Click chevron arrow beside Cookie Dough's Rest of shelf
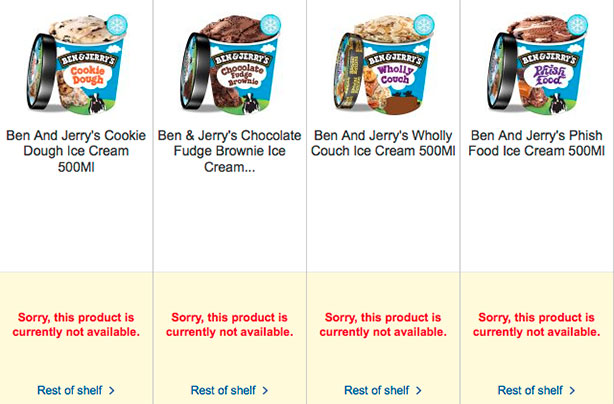Screen dimensions: 614x404 (111, 390)
